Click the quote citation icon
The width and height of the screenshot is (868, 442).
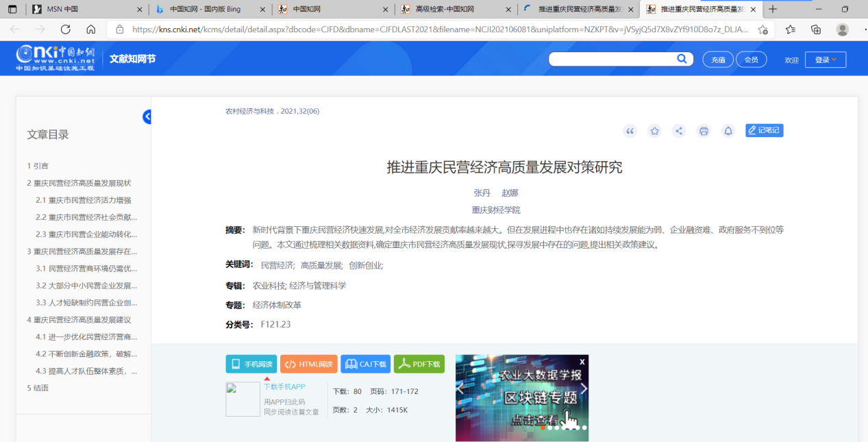630,131
